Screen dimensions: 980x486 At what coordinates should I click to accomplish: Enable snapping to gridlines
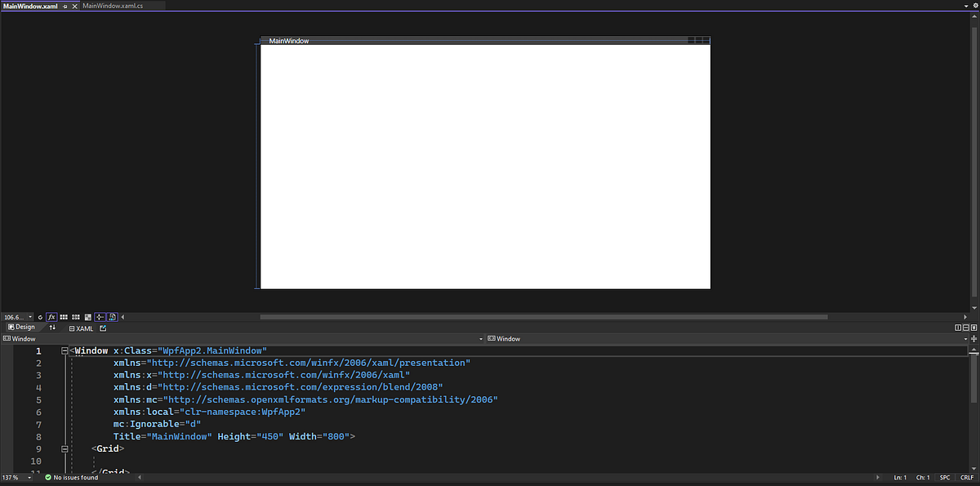(x=75, y=317)
